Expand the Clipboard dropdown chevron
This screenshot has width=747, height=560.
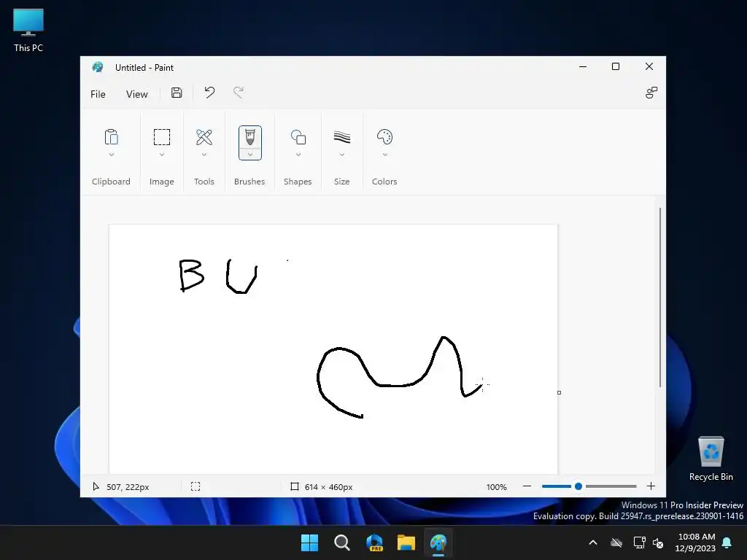(112, 155)
